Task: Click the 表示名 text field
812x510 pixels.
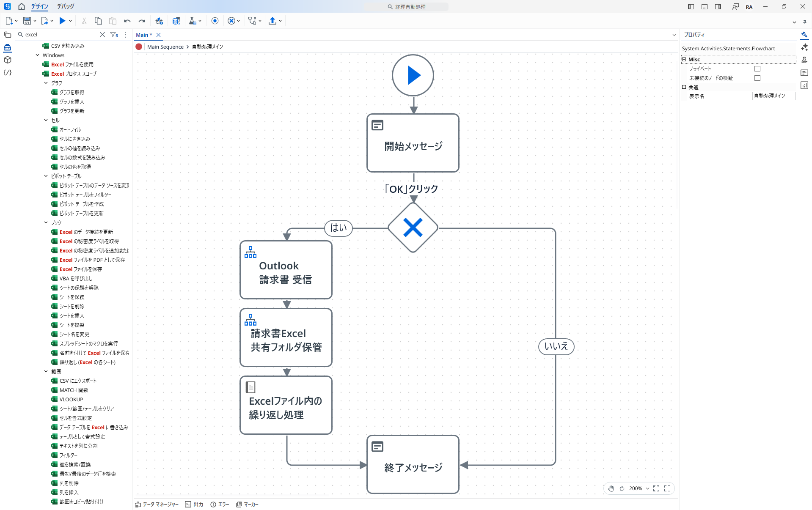Action: coord(773,96)
